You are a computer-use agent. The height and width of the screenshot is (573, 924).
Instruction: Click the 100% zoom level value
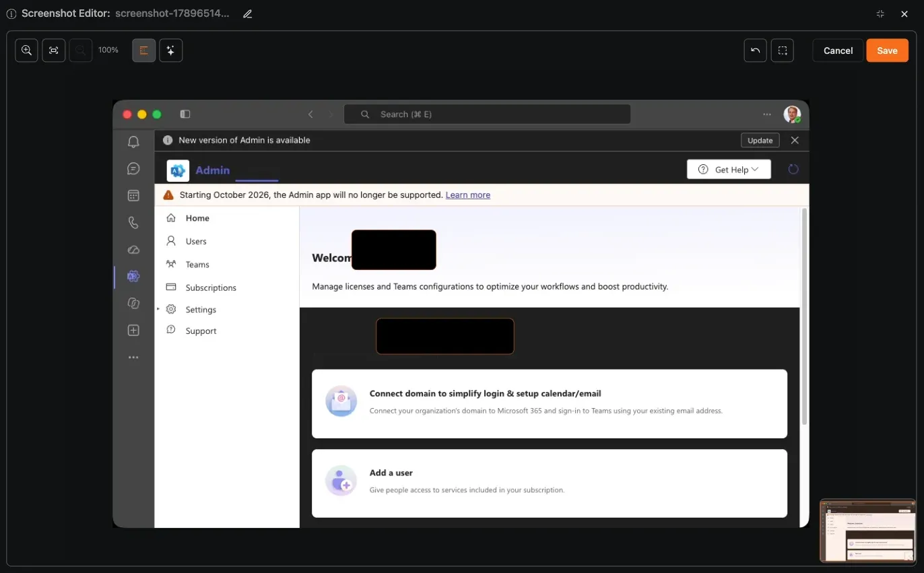pos(108,50)
